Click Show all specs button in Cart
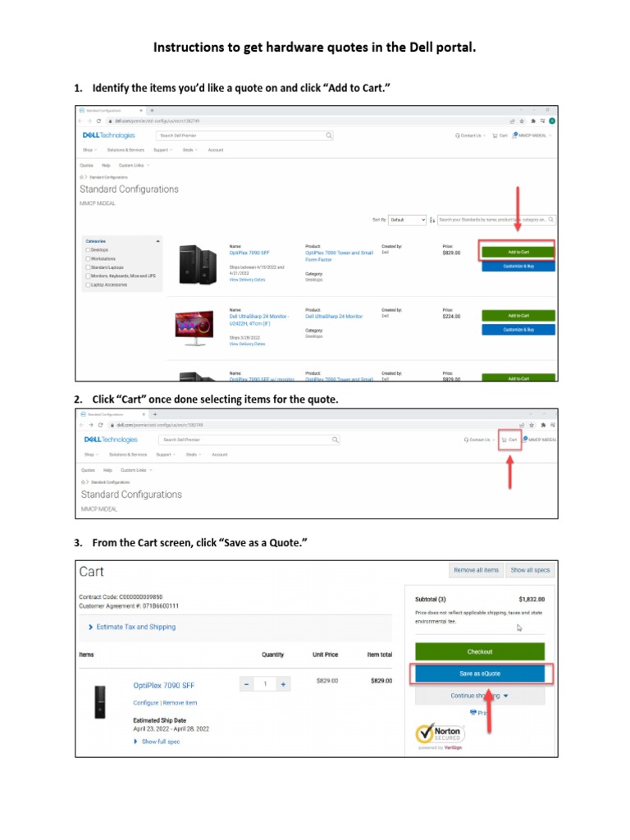Screen dimensions: 630x840 (x=530, y=571)
